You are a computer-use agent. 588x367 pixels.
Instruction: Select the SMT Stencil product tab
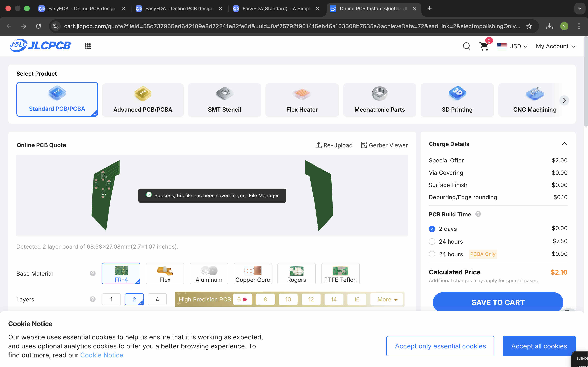coord(224,100)
